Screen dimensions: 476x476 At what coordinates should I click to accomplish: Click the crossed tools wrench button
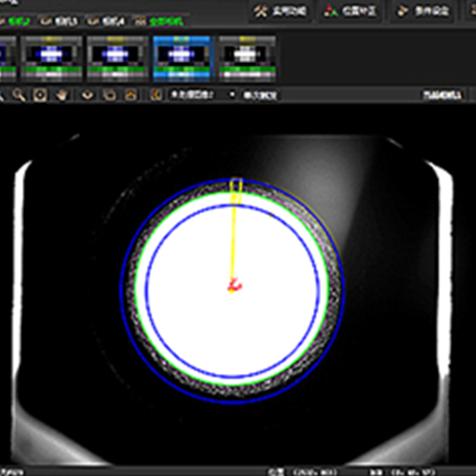click(x=280, y=11)
